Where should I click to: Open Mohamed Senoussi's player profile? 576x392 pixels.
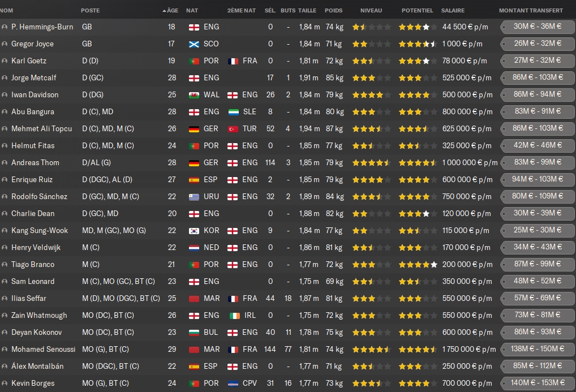[x=44, y=350]
